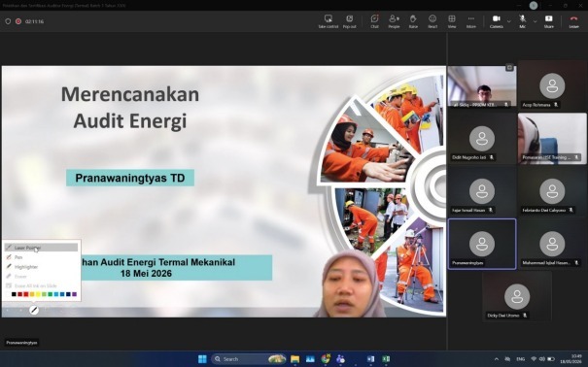The image size is (588, 367).
Task: Show hidden system tray icons
Action: point(497,359)
